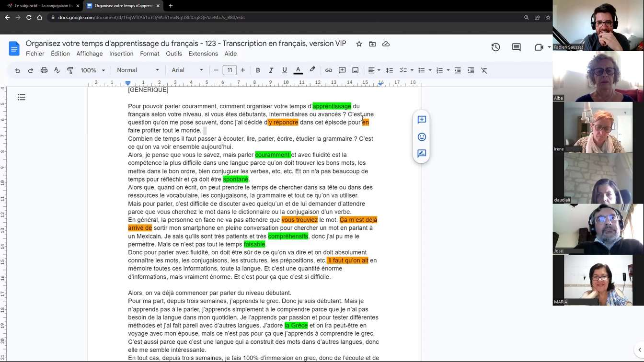This screenshot has width=644, height=362.
Task: Click the browser address bar URL
Action: (x=151, y=18)
